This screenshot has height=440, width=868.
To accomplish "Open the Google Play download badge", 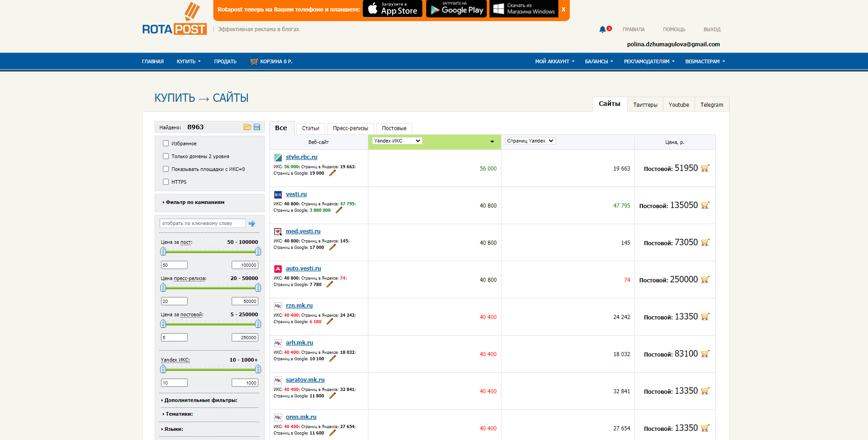I will pos(456,9).
